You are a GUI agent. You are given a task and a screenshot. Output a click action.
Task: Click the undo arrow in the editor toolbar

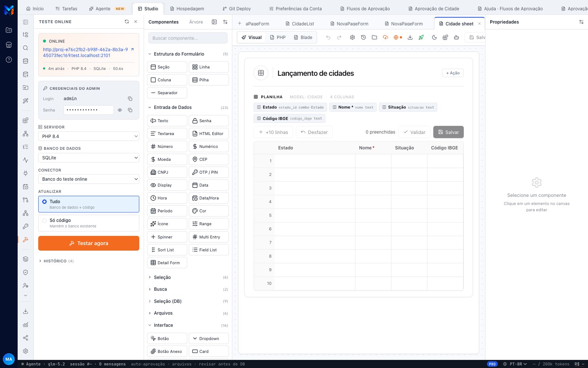pos(328,38)
